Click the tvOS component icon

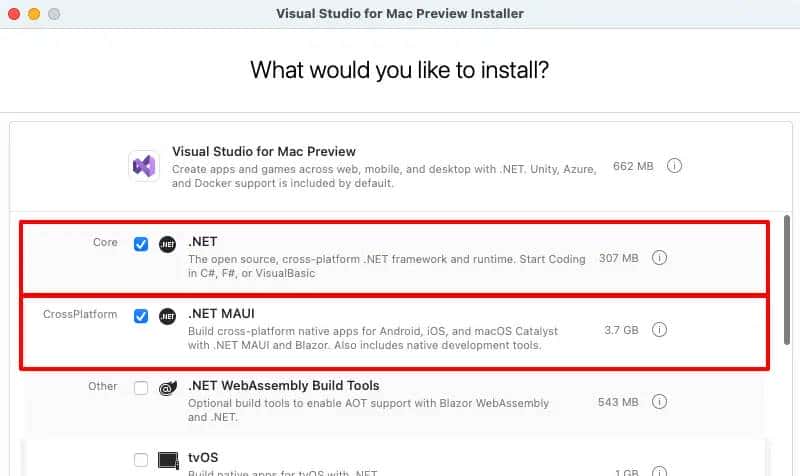[x=168, y=460]
